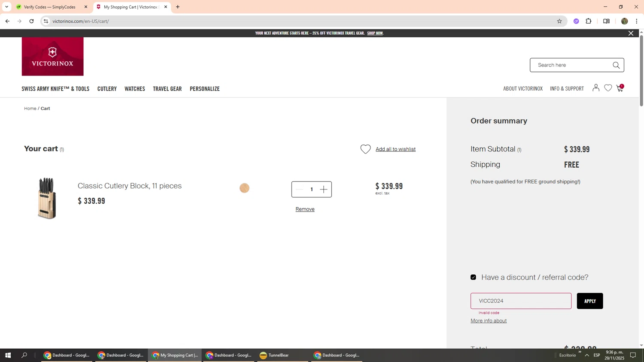Image resolution: width=644 pixels, height=362 pixels.
Task: Close the Verify Codes SimplyCodes tab
Action: point(86,7)
